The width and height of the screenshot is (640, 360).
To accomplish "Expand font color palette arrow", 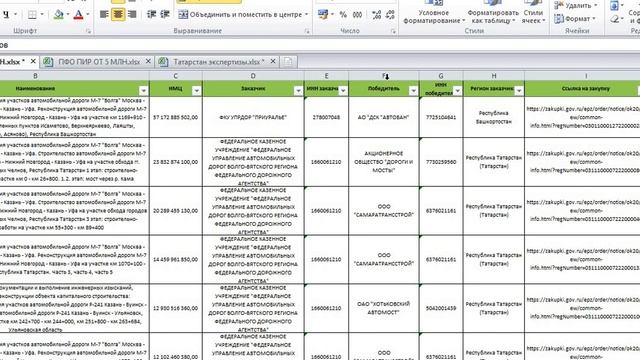I will [88, 15].
